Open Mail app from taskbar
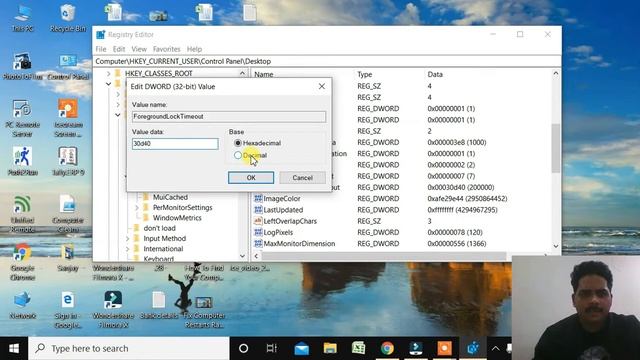 click(x=302, y=348)
